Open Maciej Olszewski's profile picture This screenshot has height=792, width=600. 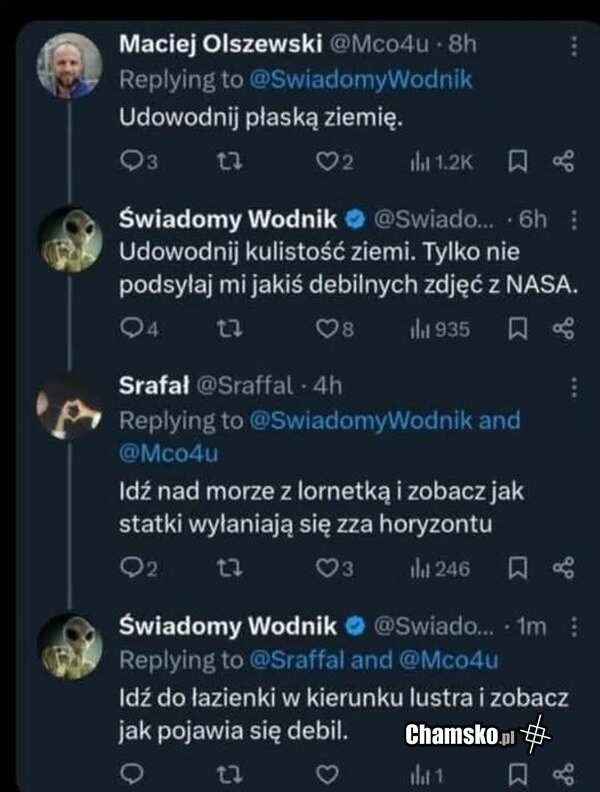[69, 65]
